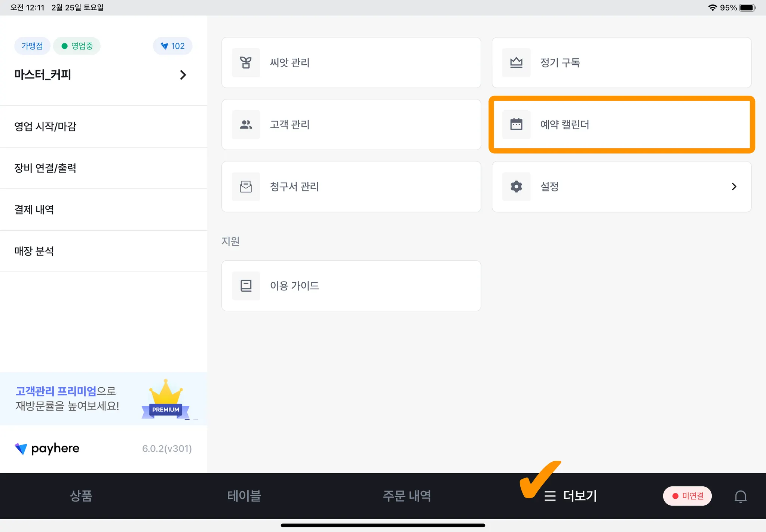Open the 예약 캘린더 calendar icon
Viewport: 766px width, 532px height.
516,124
